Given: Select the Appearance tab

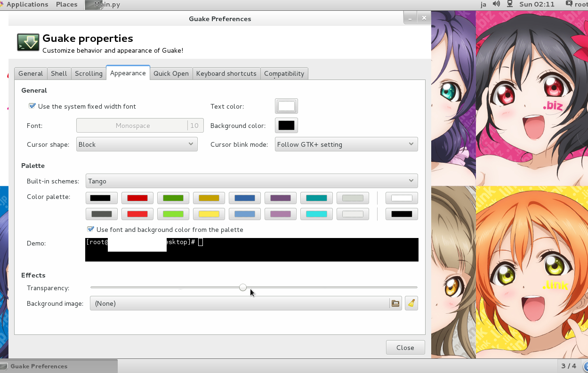Looking at the screenshot, I should [x=128, y=73].
